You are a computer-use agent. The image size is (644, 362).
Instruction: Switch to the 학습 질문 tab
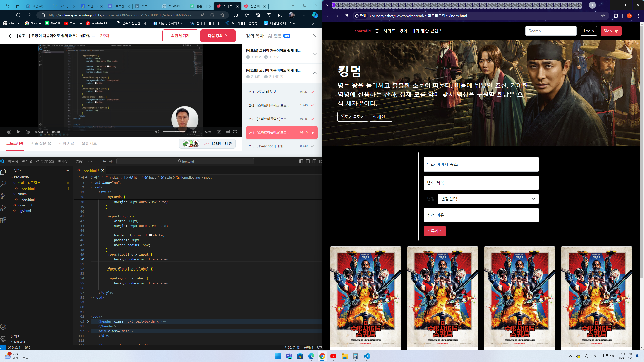41,143
